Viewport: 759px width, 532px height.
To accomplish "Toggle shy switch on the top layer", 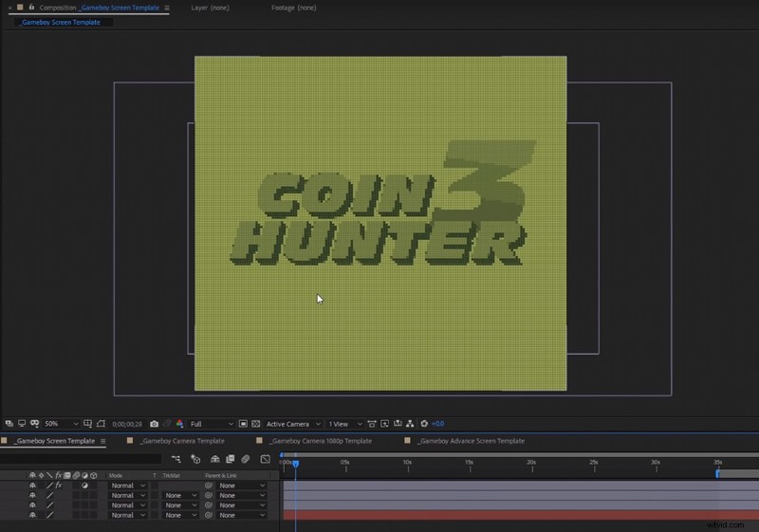I will click(x=32, y=486).
